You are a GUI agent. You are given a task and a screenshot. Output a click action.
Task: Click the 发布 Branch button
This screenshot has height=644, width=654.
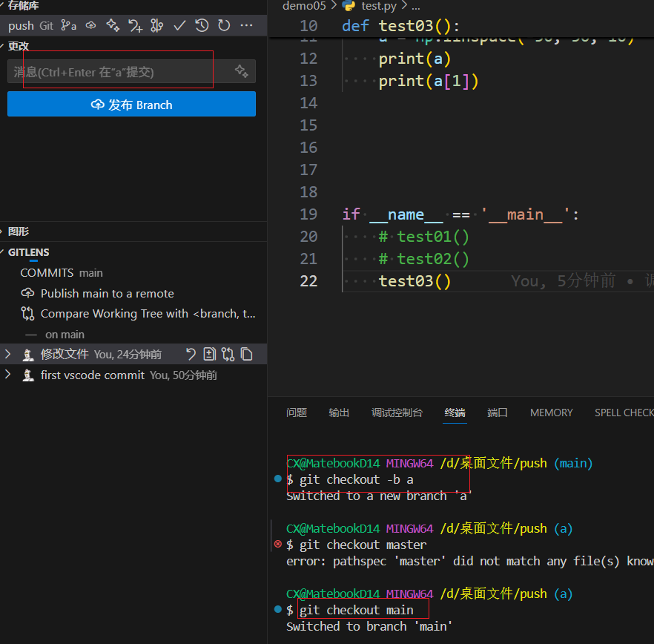[131, 104]
